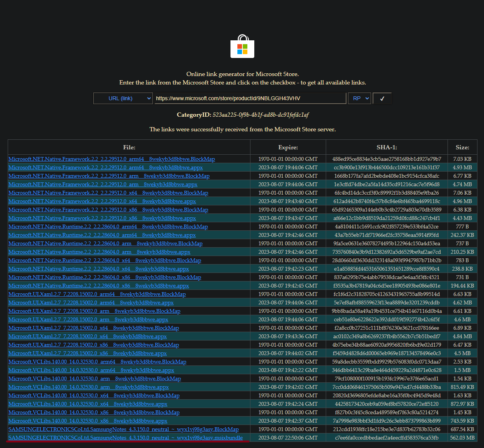The width and height of the screenshot is (484, 448).
Task: Click the 687.54 KB size cell
Action: click(x=462, y=429)
